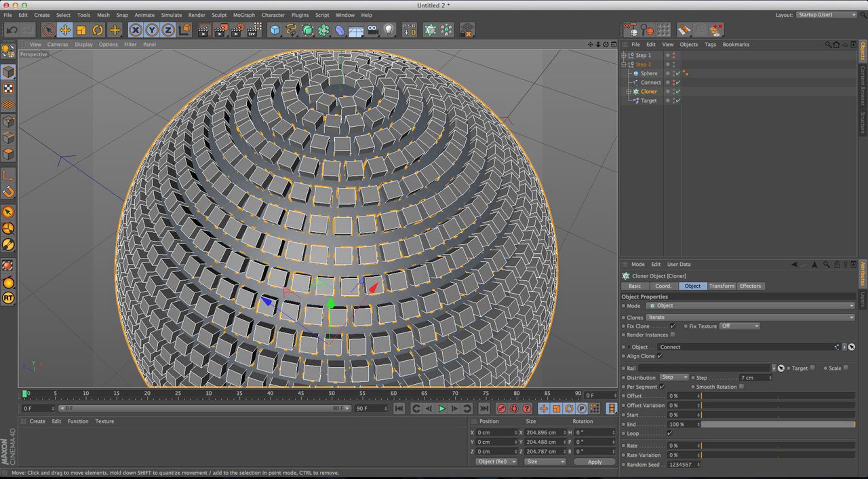
Task: Select the Move tool in the toolbar
Action: tap(65, 30)
